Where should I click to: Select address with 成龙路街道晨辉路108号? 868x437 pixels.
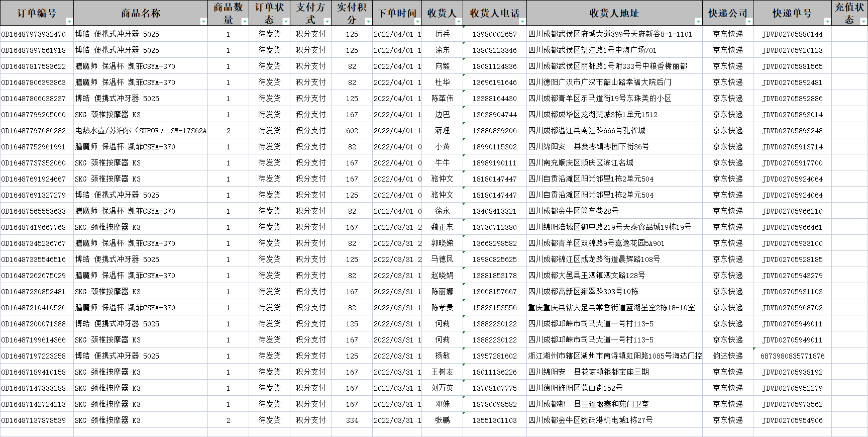(x=614, y=259)
